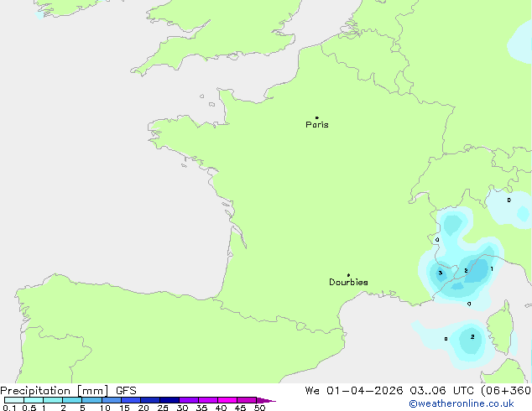Click the legend value '0.1'
Screen dimensions: 532x411
[x=9, y=408]
